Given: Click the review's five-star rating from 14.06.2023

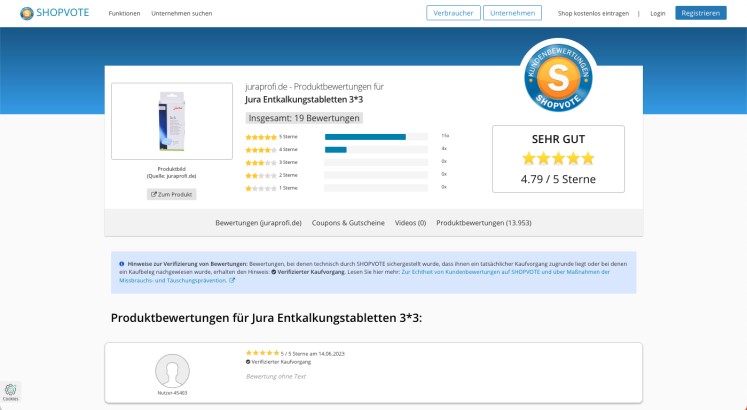Looking at the screenshot, I should click(x=262, y=353).
